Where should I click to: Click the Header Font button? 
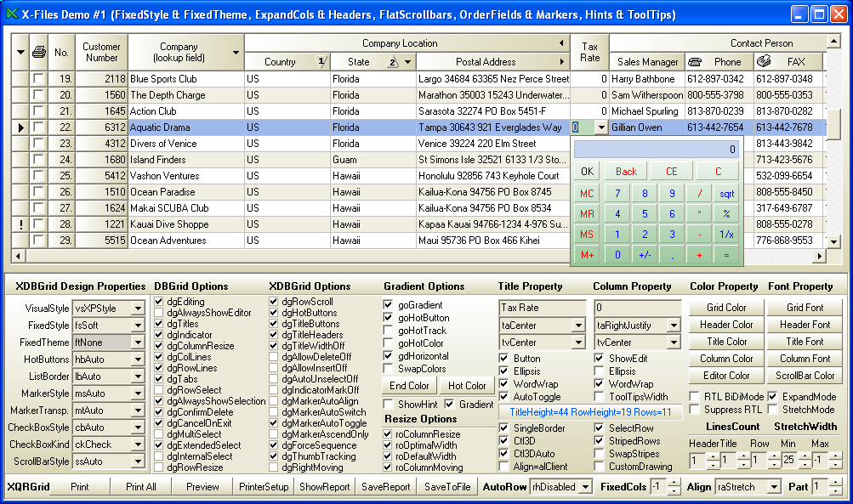pos(805,325)
